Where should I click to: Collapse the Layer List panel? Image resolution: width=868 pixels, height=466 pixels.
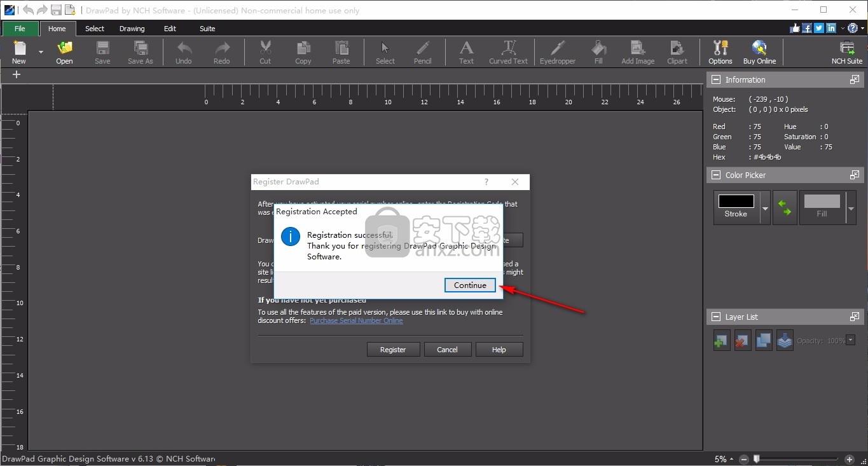(x=716, y=317)
